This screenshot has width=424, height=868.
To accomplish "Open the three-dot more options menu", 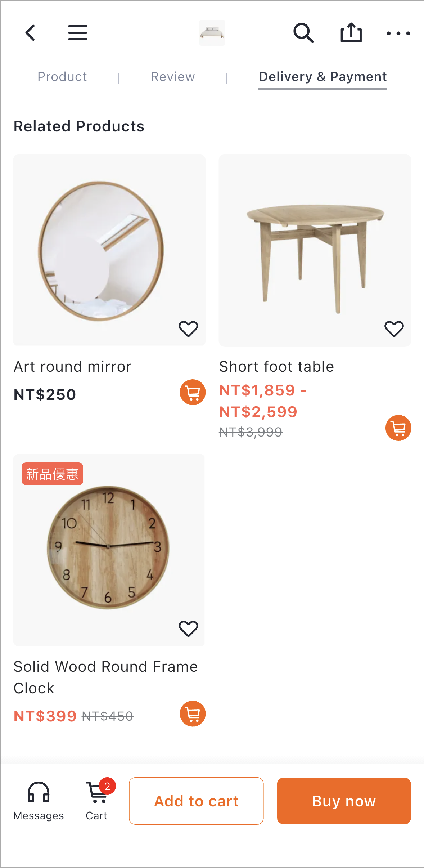I will tap(398, 33).
